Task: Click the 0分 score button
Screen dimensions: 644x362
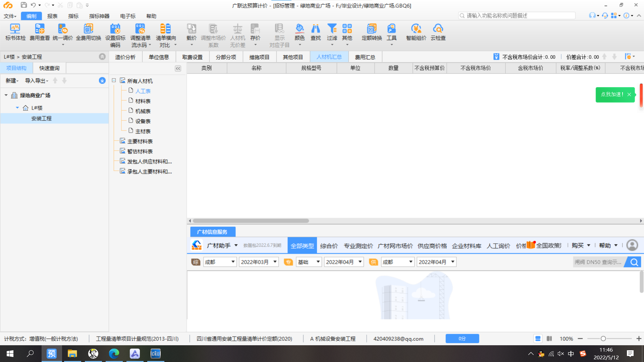Action: (462, 339)
